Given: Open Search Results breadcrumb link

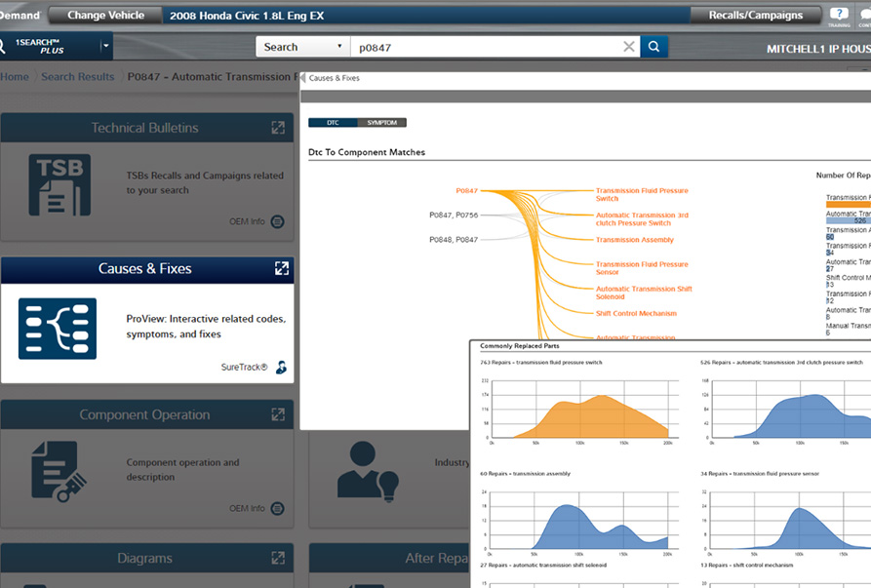Looking at the screenshot, I should [77, 77].
